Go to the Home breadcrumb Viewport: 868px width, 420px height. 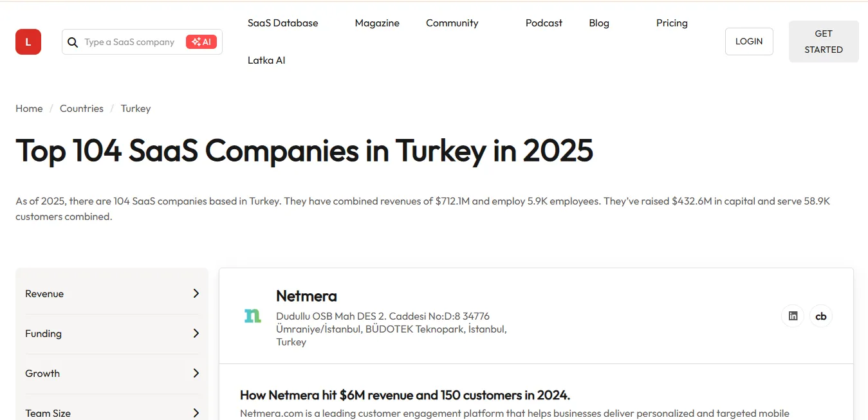[x=29, y=108]
